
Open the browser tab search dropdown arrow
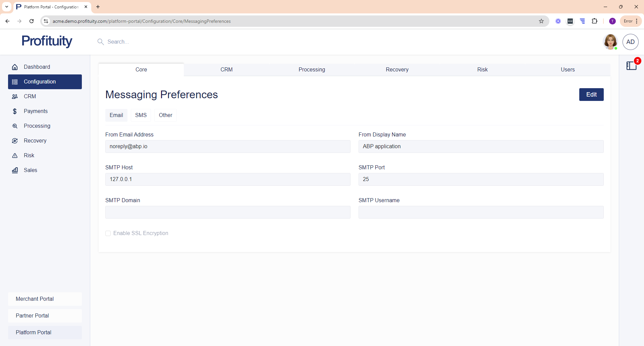pos(7,7)
